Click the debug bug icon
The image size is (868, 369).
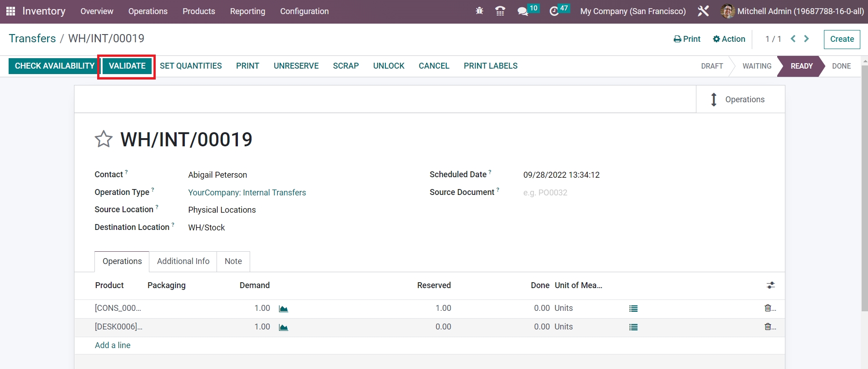pos(479,11)
